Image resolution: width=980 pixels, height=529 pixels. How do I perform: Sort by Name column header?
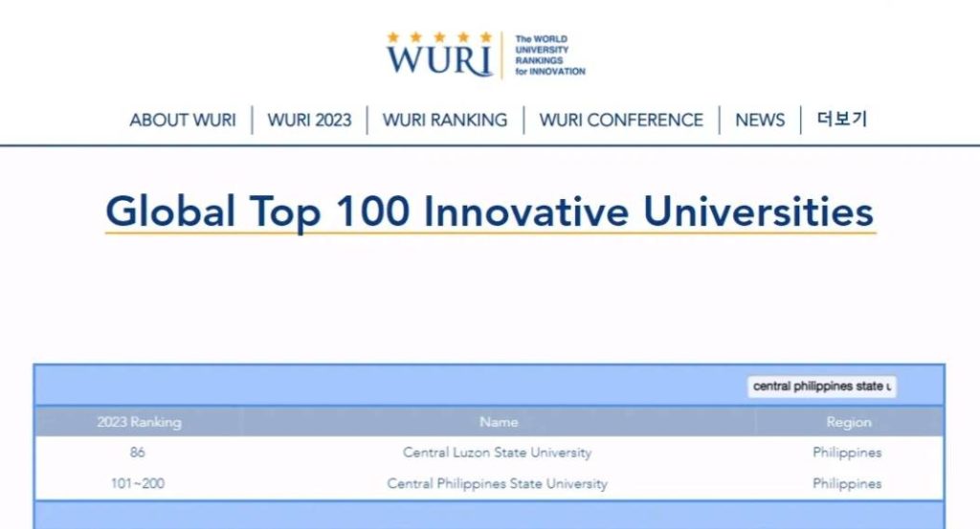[498, 422]
